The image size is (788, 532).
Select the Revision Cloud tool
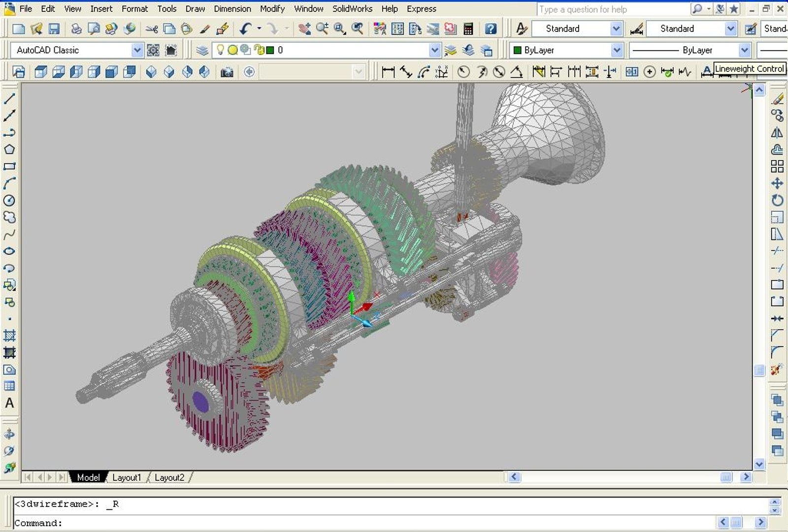tap(9, 217)
